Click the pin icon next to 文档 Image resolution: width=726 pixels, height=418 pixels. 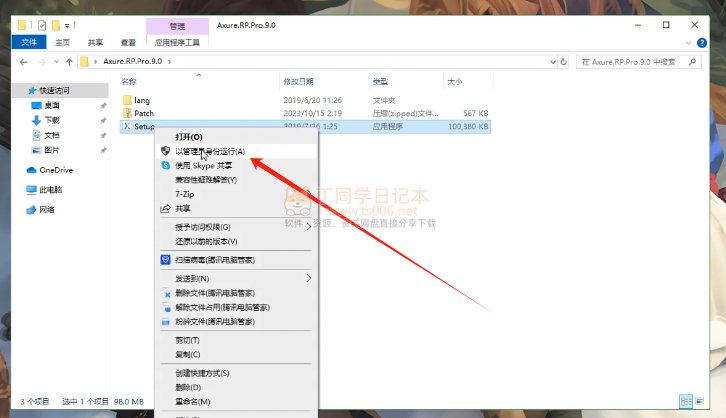[103, 136]
